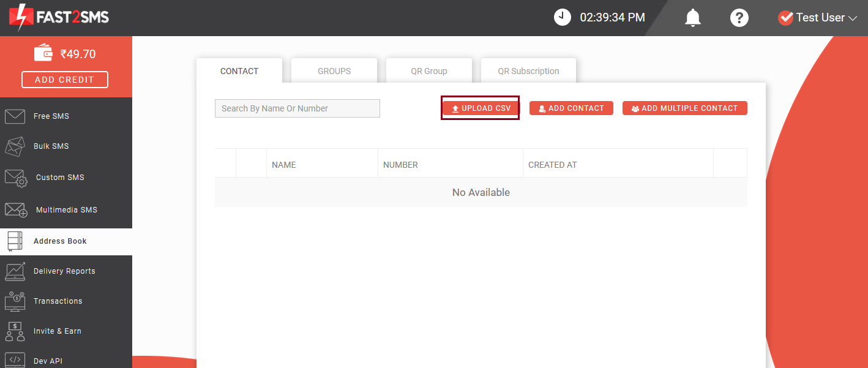Click the NAME column header

(x=284, y=165)
